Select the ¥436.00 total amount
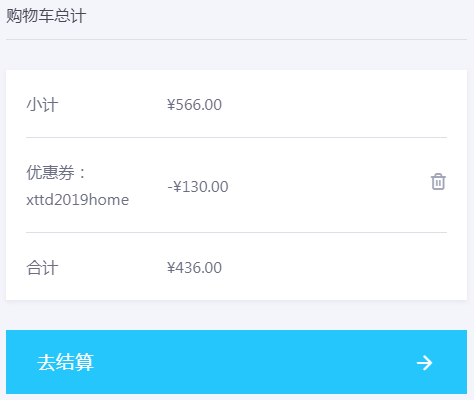 pos(194,268)
